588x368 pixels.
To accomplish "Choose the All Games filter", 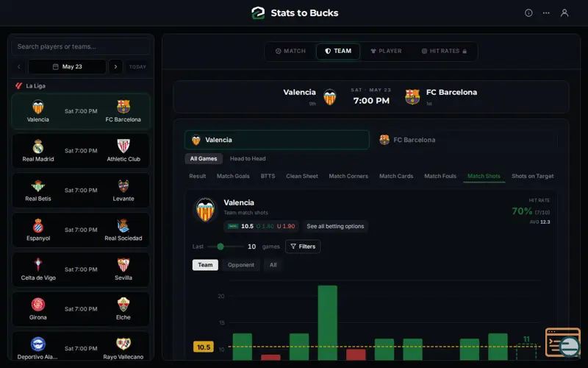I will 204,158.
